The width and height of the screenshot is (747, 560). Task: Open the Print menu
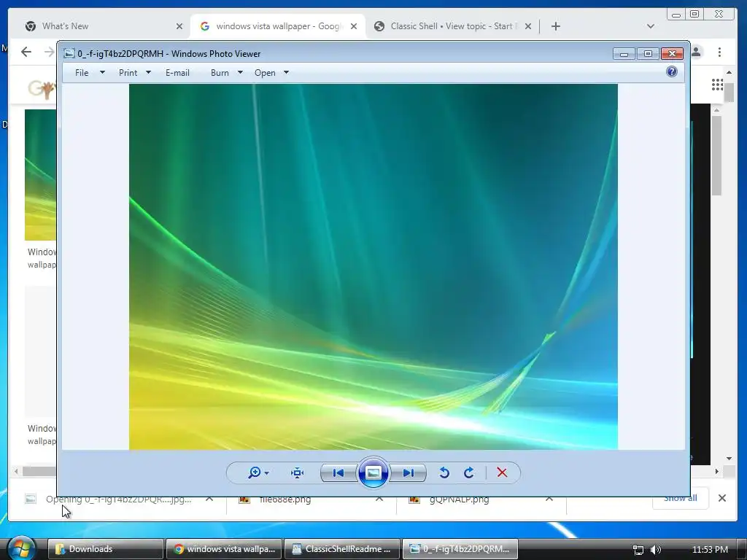coord(128,72)
